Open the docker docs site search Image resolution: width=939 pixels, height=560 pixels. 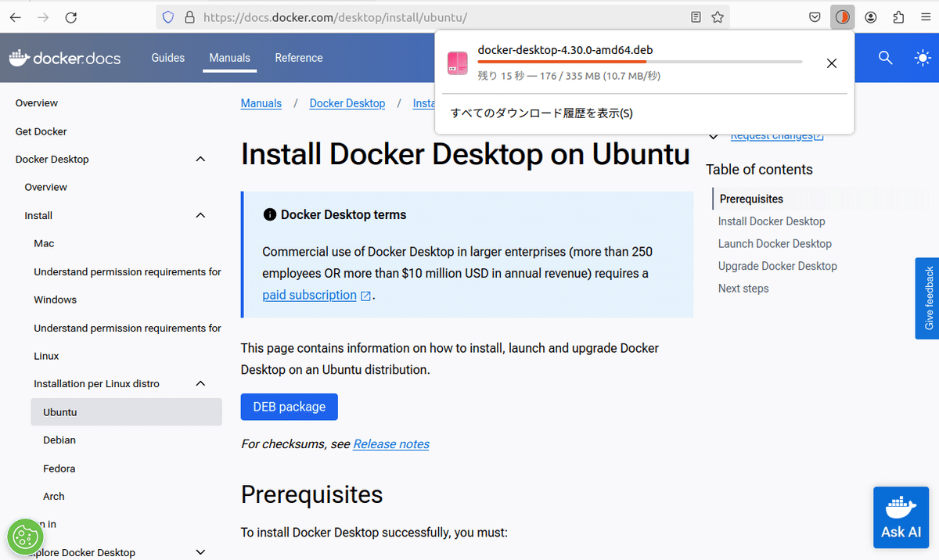tap(884, 57)
